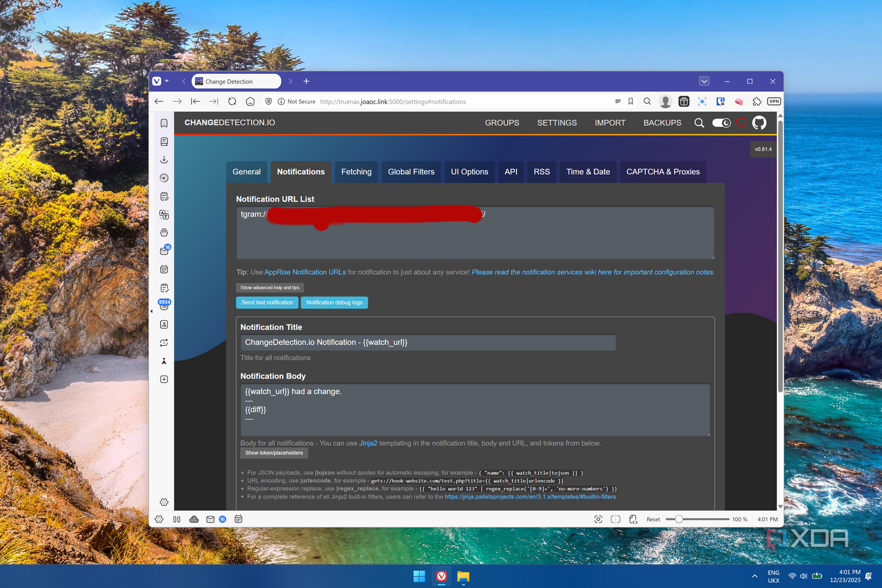882x588 pixels.
Task: Open the jinja.palletsprojects.com builtin-filters link
Action: coord(530,497)
